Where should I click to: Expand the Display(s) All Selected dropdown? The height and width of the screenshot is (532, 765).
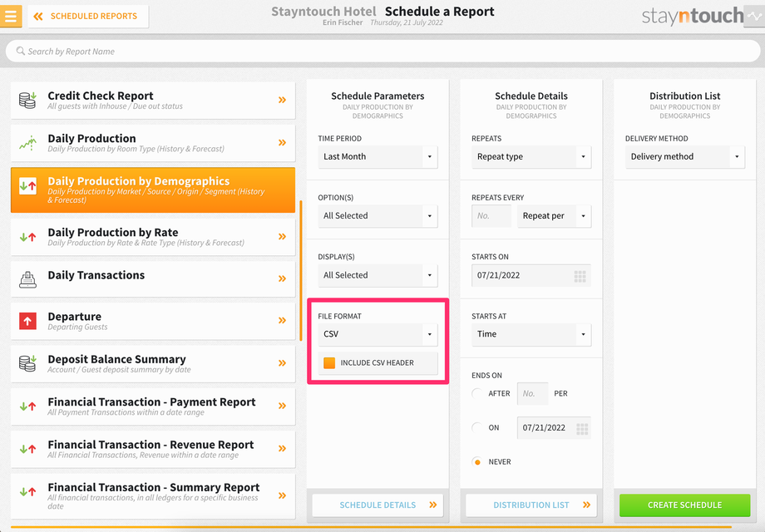[378, 275]
